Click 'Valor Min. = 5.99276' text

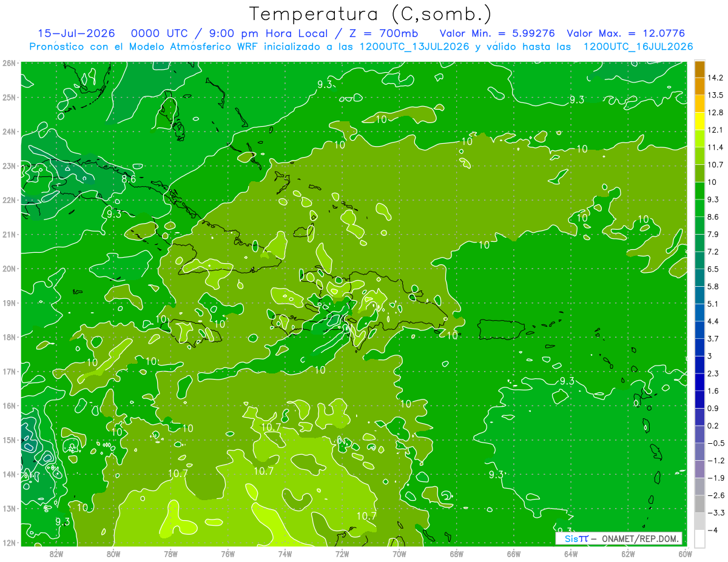tap(497, 33)
